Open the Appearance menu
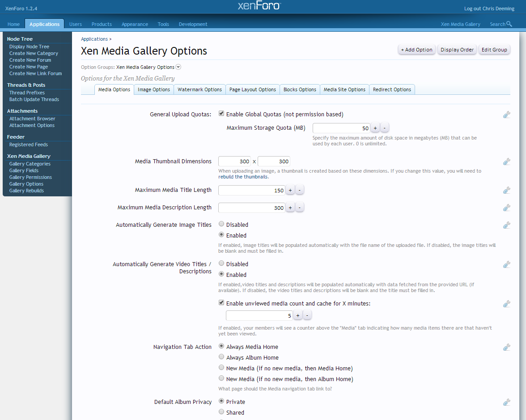The image size is (526, 420). click(x=135, y=24)
